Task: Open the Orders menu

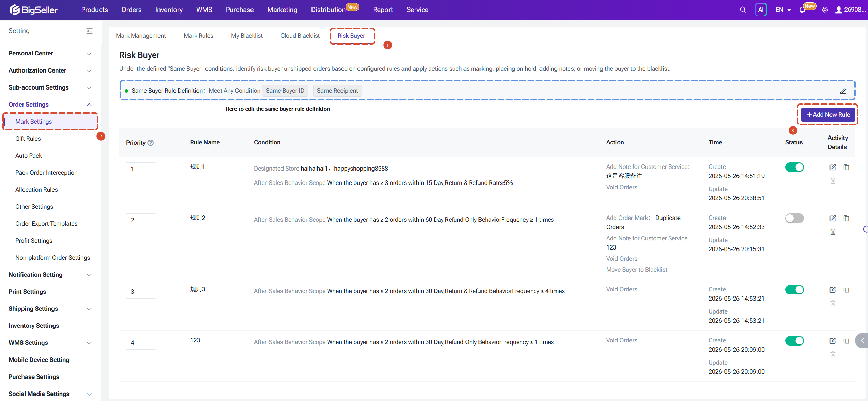Action: click(x=131, y=10)
